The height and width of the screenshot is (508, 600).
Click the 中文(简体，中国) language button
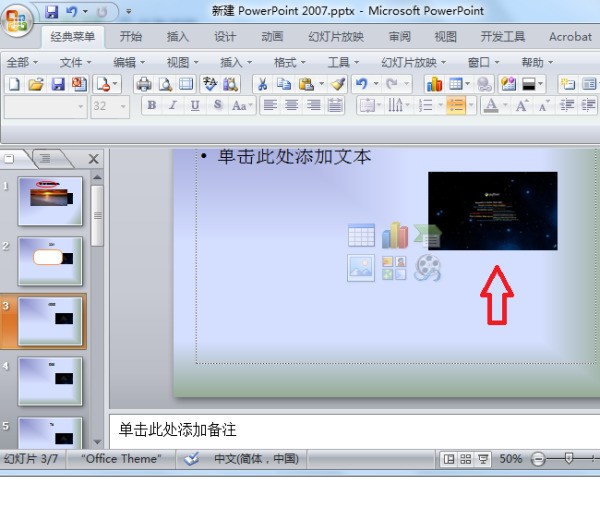click(x=256, y=458)
